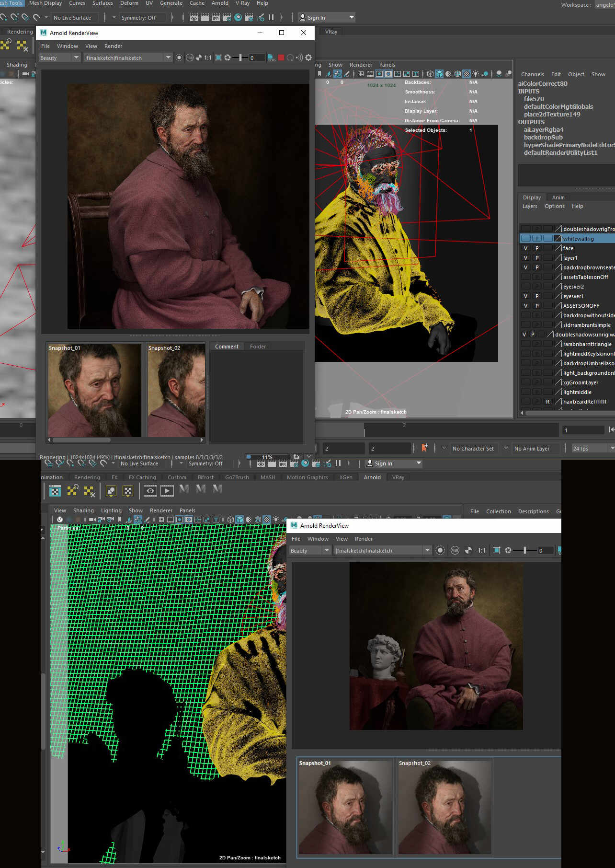Click the 1:1 real size icon in upper RenderView
The width and height of the screenshot is (615, 868).
point(208,58)
